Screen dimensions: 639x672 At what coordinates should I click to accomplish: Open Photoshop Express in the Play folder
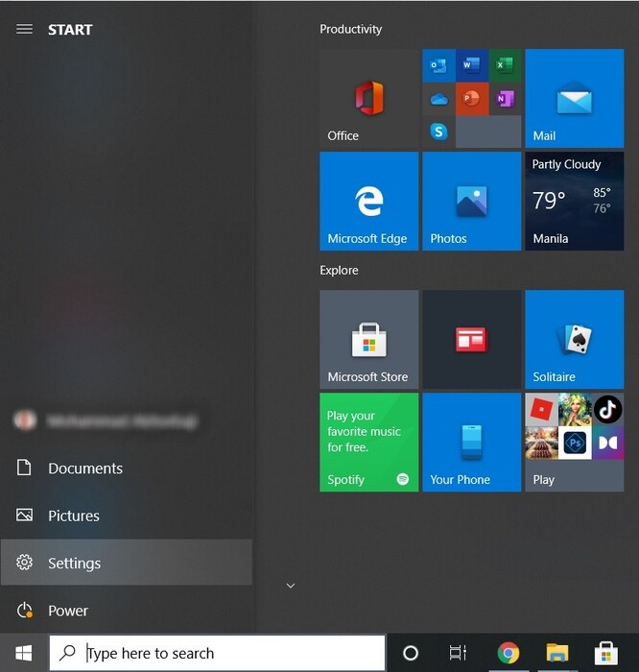click(x=575, y=444)
